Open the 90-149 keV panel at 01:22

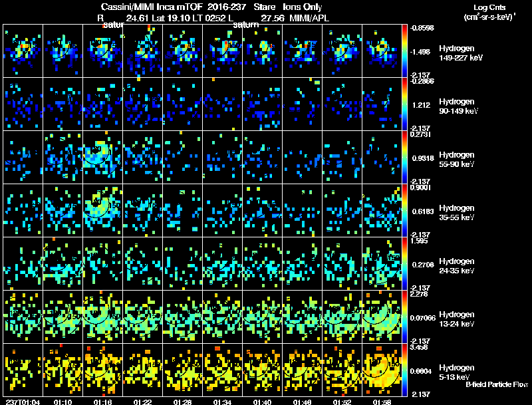click(x=142, y=104)
